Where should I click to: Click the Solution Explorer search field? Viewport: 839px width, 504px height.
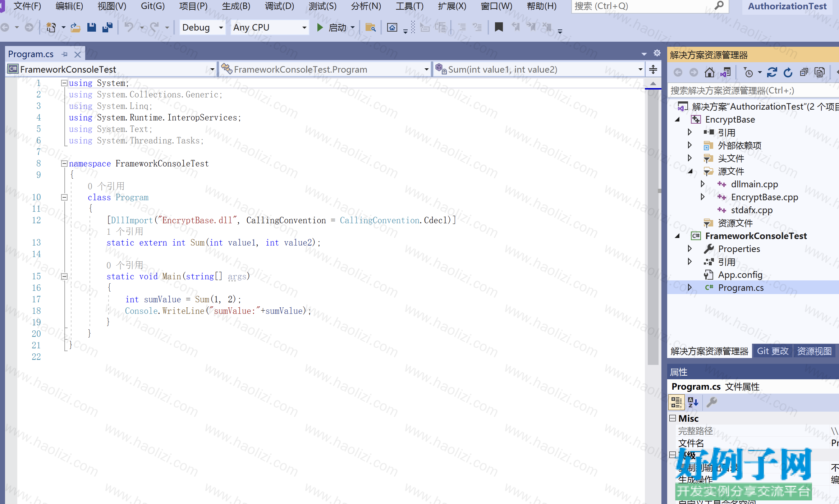pyautogui.click(x=753, y=91)
